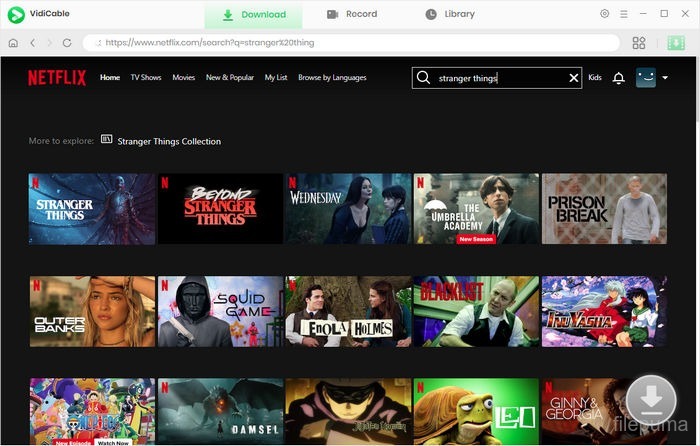Click the browser home icon
700x446 pixels.
coord(13,43)
